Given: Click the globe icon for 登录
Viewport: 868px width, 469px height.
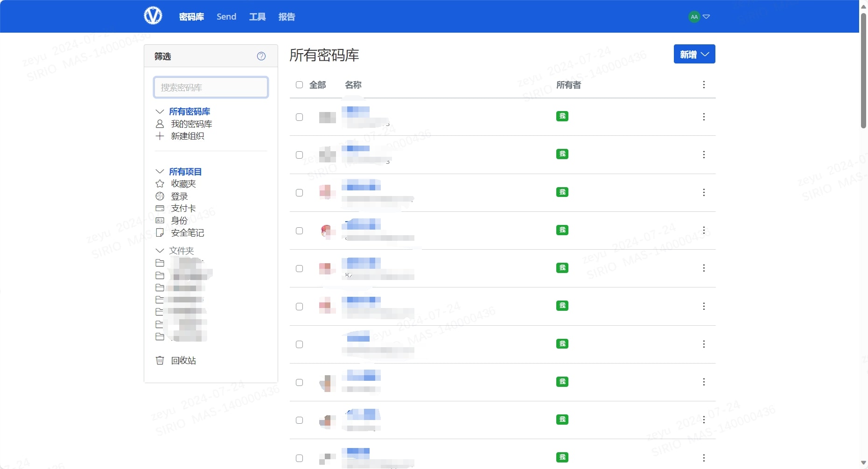Looking at the screenshot, I should click(x=160, y=196).
